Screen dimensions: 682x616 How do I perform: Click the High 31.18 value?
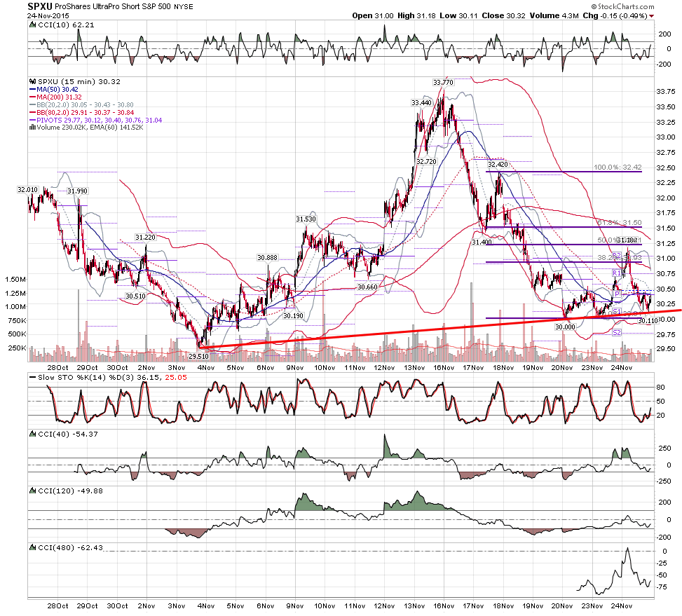pyautogui.click(x=416, y=15)
